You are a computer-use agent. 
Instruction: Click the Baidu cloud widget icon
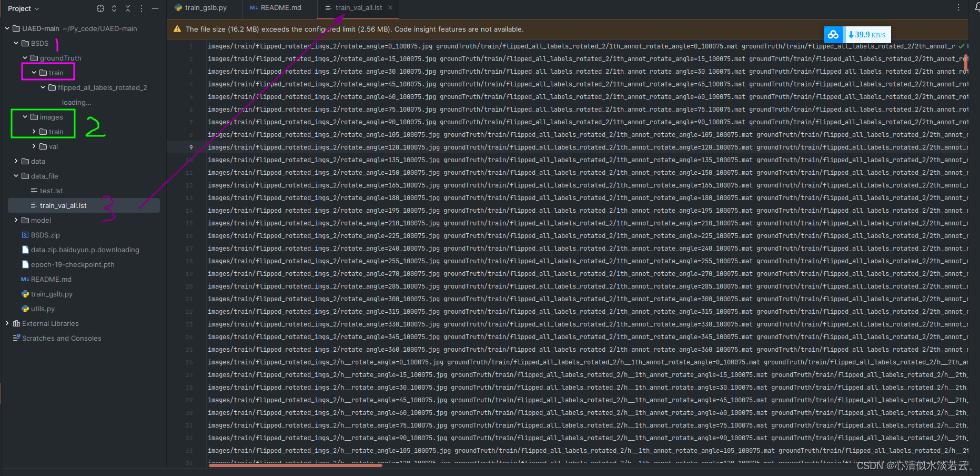pos(833,35)
